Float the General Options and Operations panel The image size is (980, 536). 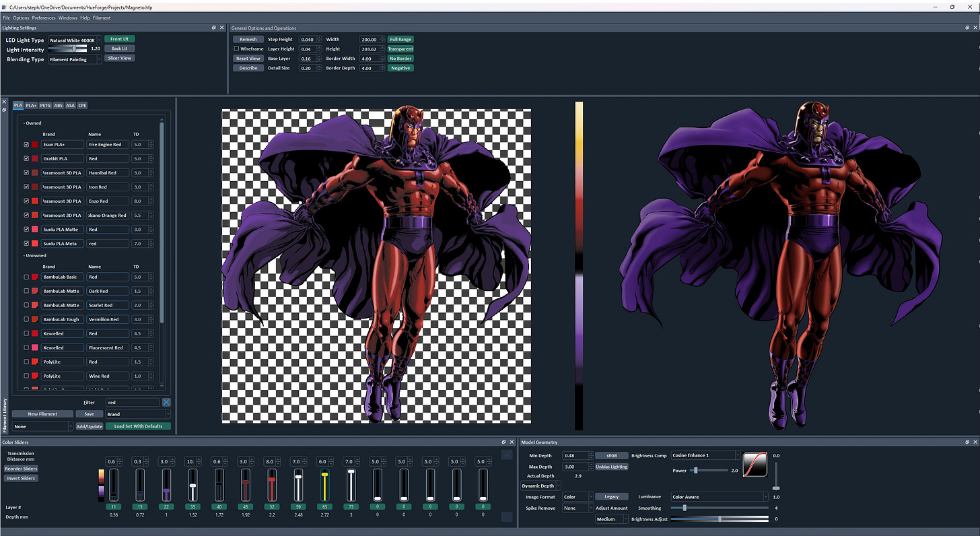[968, 28]
